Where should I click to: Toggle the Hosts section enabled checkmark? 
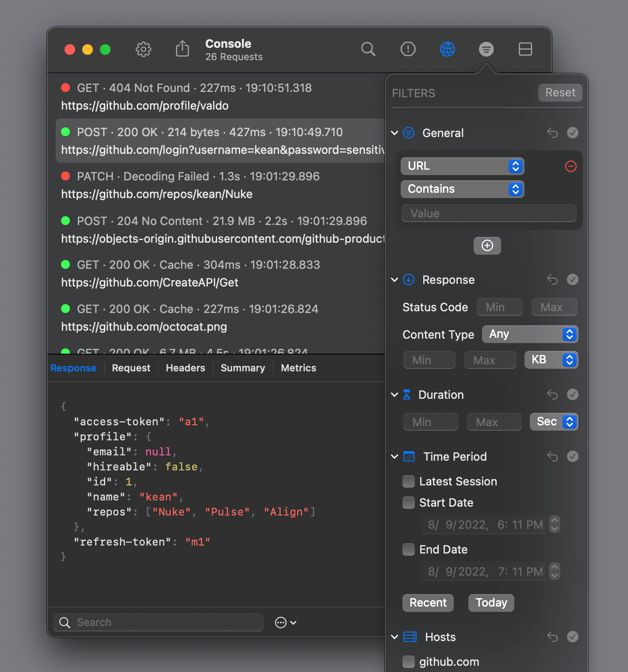[573, 637]
